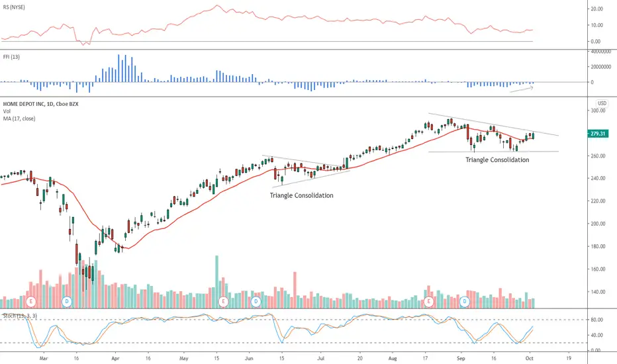Select the MA (17, close) indicator label
Image resolution: width=617 pixels, height=364 pixels.
tap(19, 118)
